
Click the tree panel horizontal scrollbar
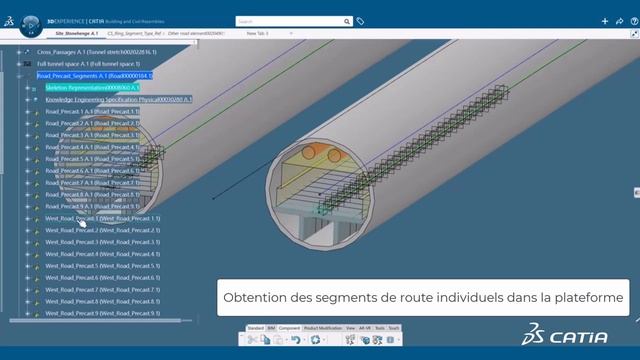click(95, 321)
